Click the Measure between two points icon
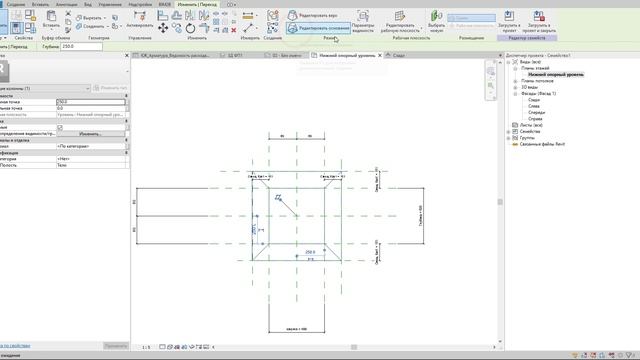Image resolution: width=640 pixels, height=360 pixels. point(248,28)
